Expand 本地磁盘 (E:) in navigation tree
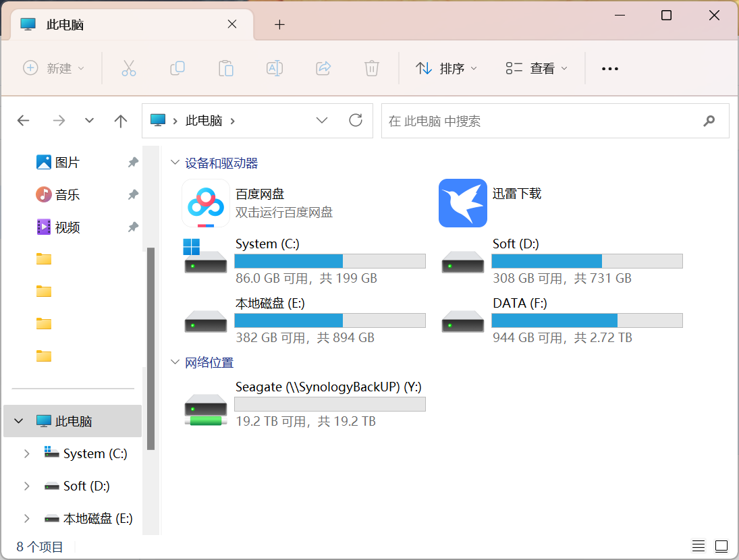739x560 pixels. [27, 519]
